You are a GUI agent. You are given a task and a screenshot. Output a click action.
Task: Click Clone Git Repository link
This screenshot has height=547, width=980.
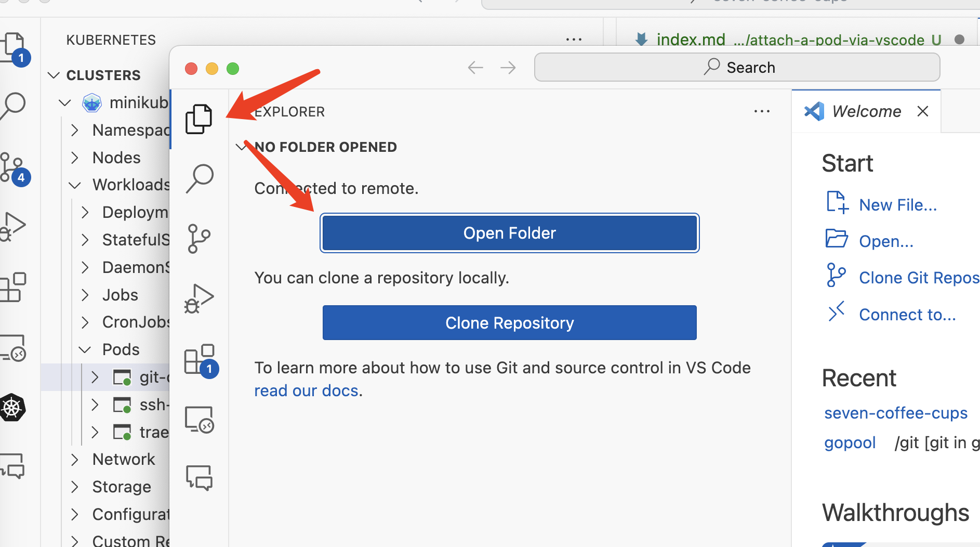(919, 278)
